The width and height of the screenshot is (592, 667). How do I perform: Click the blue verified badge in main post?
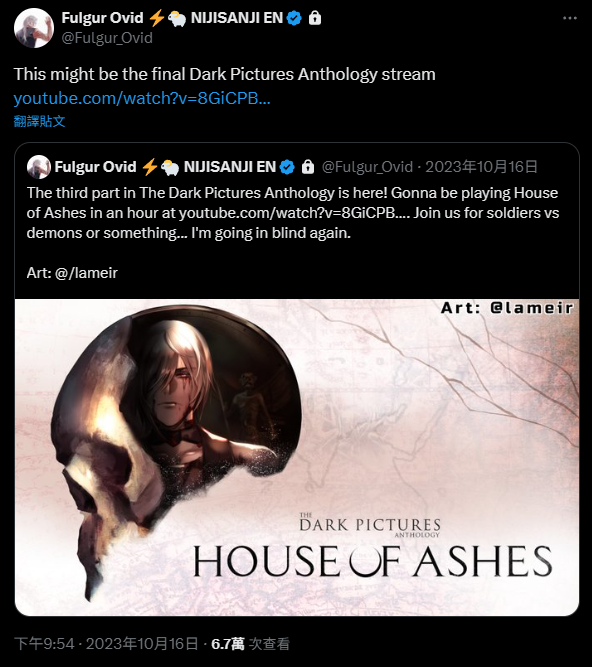[294, 18]
